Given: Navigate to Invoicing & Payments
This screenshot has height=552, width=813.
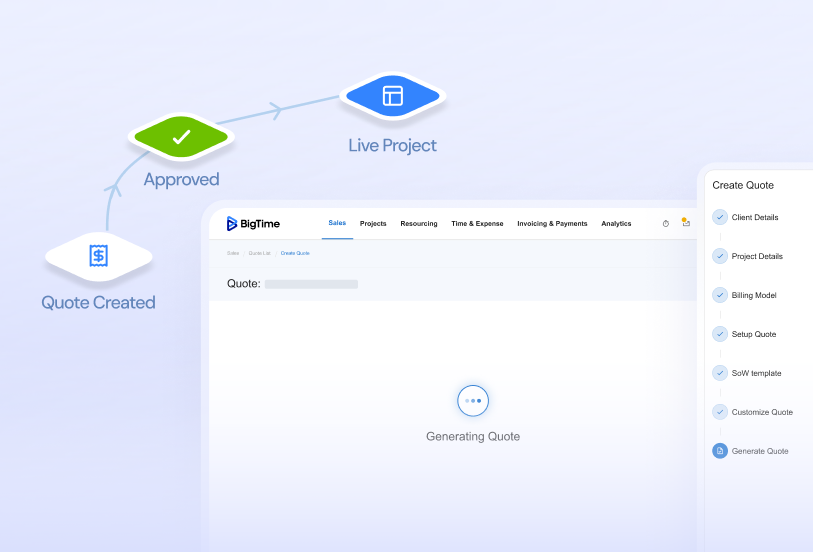Looking at the screenshot, I should click(x=552, y=224).
